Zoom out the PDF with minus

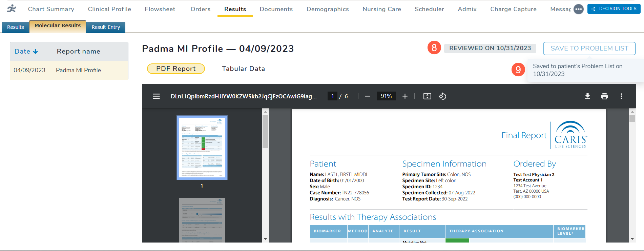coord(368,96)
